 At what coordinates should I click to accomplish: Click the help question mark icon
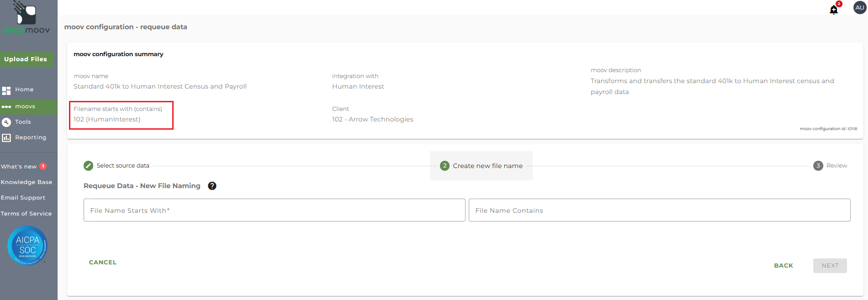212,186
